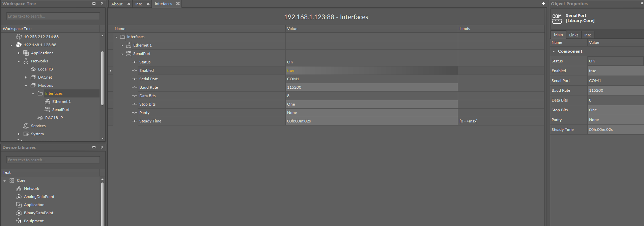The width and height of the screenshot is (644, 226).
Task: Toggle the Enabled value in the Interfaces table
Action: coord(371,70)
